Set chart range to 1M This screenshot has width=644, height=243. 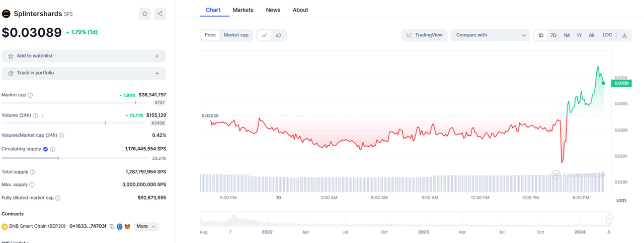(x=567, y=35)
